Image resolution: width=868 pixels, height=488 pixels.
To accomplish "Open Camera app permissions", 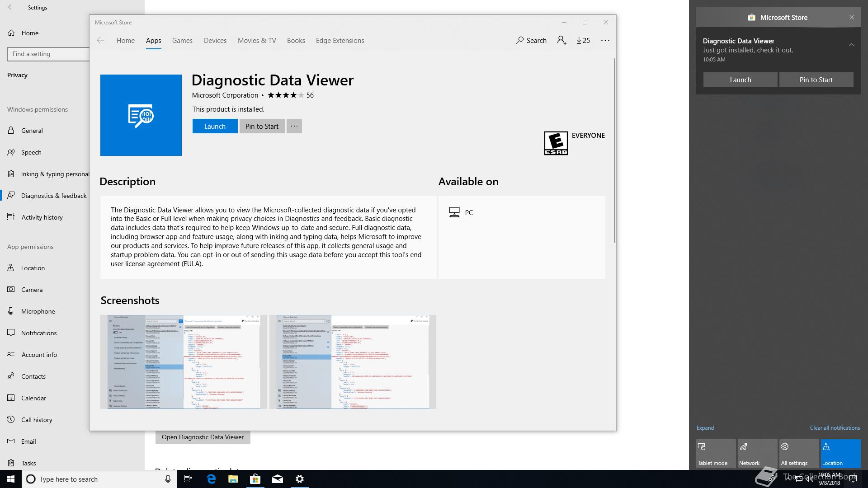I will 32,290.
